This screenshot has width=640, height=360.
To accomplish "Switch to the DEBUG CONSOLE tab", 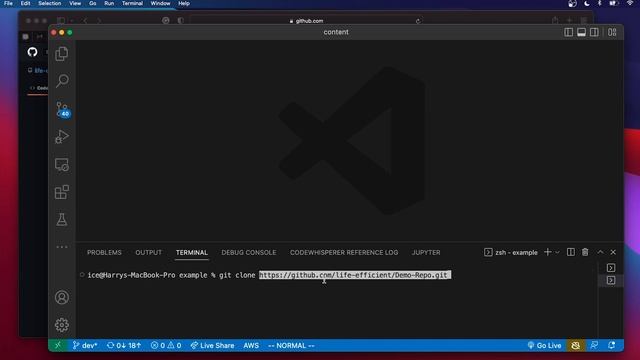I will pyautogui.click(x=249, y=253).
